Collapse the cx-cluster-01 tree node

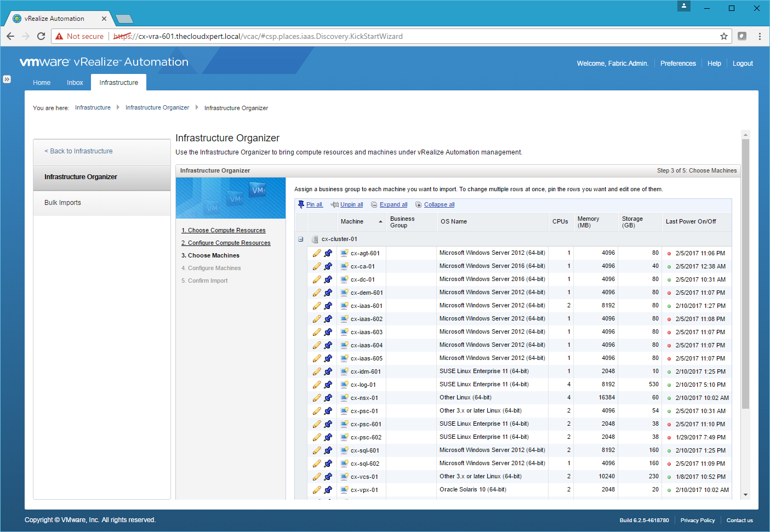(300, 239)
